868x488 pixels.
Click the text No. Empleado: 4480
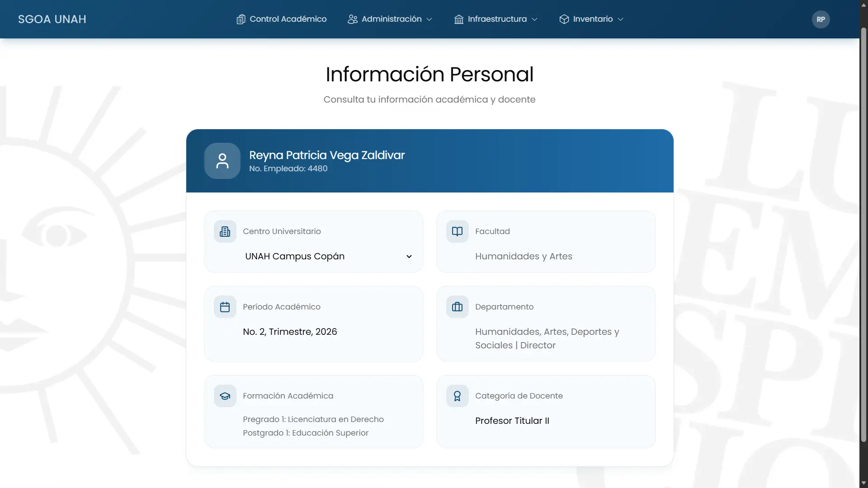288,169
